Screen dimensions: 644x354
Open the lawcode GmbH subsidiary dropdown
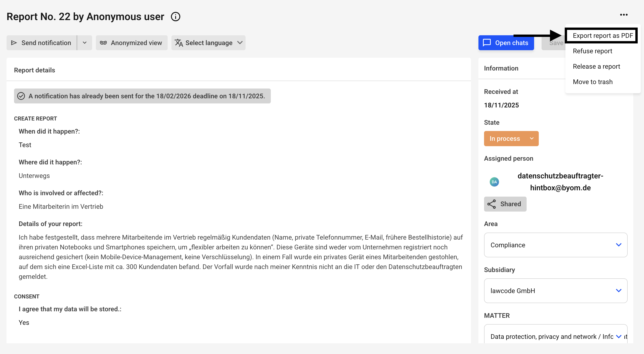[556, 290]
